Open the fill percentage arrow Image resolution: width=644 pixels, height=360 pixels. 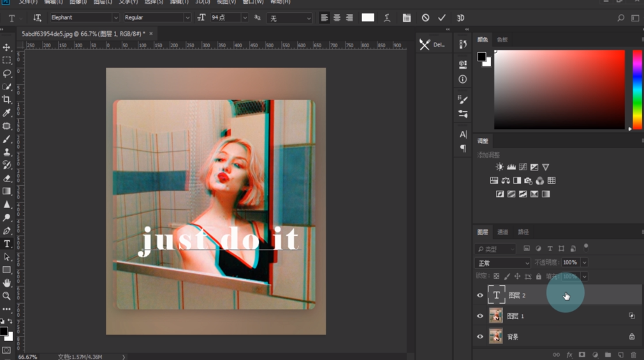tap(585, 276)
